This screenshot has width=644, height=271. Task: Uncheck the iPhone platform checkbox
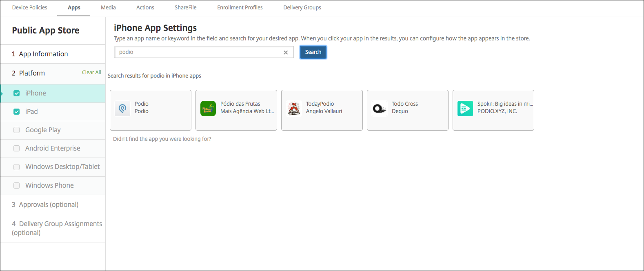(x=17, y=93)
